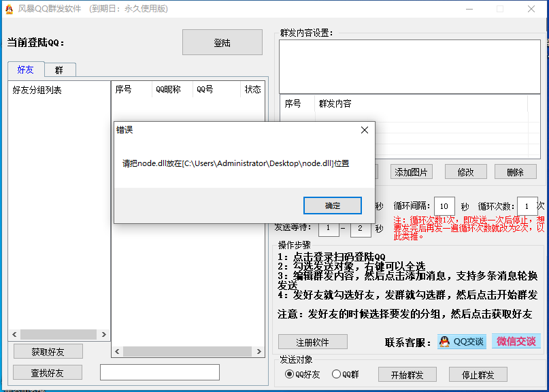
Task: Click the 好友分组列表 header
Action: tap(37, 90)
